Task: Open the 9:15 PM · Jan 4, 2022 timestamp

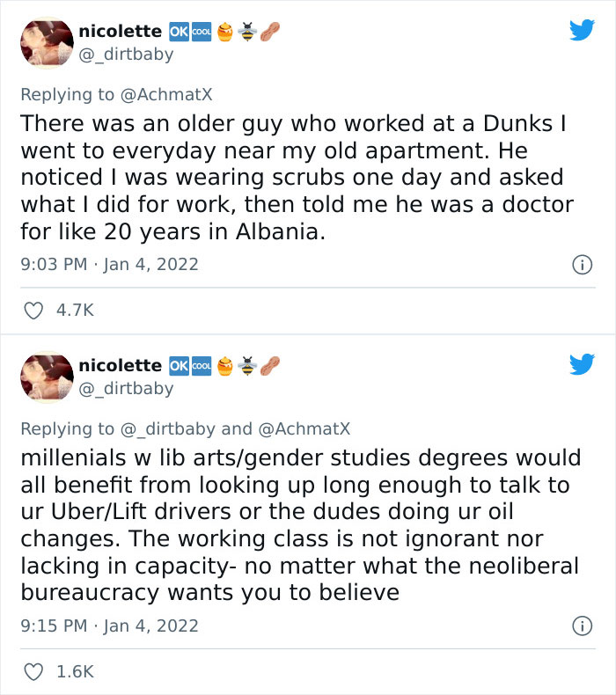Action: pos(109,625)
